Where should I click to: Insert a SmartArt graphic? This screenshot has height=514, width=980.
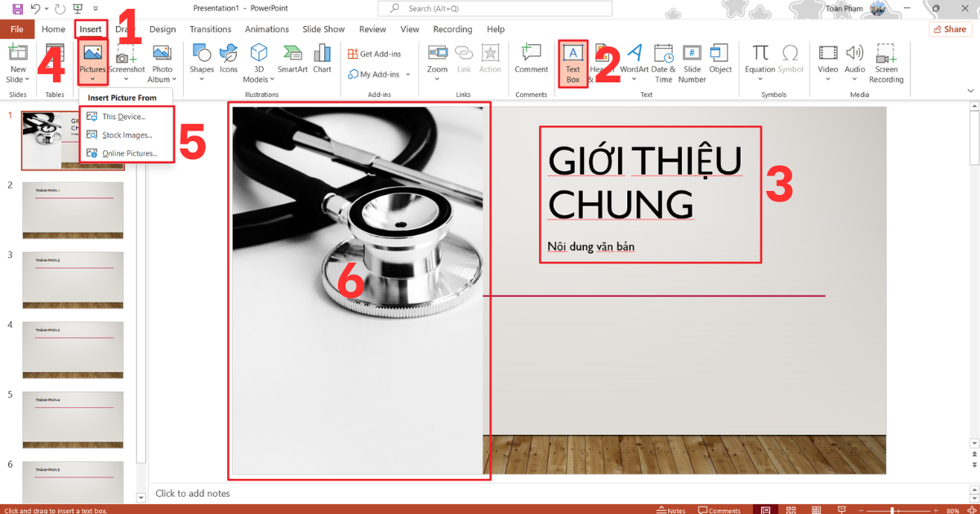point(292,59)
